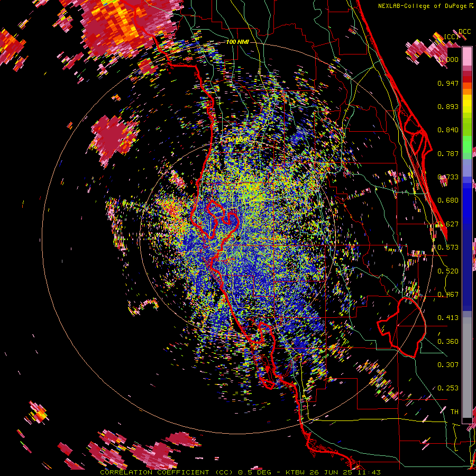The width and height of the screenshot is (476, 476).
Task: Click the 0.787 scale label
Action: (448, 153)
